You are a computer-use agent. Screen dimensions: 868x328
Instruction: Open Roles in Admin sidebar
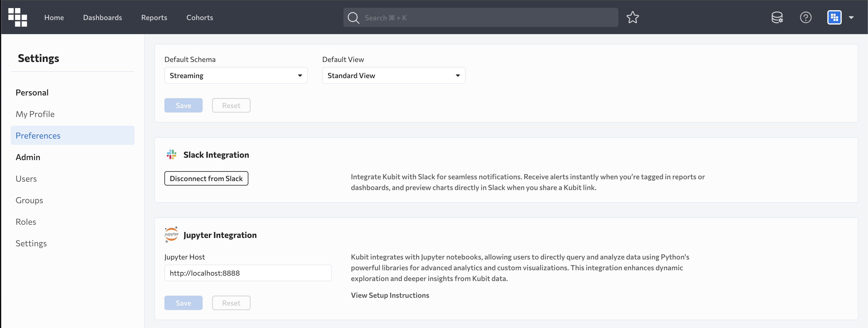pos(26,222)
